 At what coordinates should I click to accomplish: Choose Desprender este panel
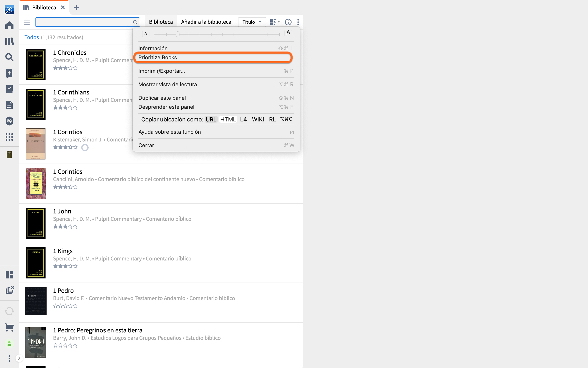click(216, 107)
